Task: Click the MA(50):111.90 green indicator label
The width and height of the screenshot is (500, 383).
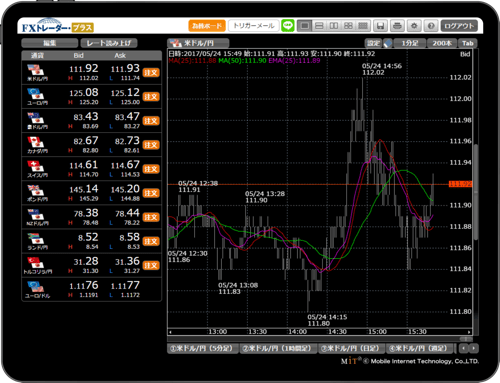Action: coord(242,61)
